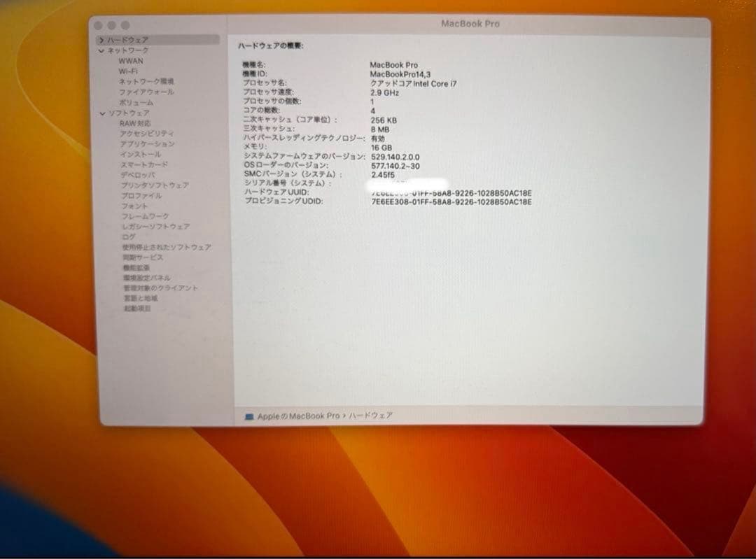The height and width of the screenshot is (559, 756).
Task: Collapse the ネットワーク section
Action: click(x=101, y=50)
